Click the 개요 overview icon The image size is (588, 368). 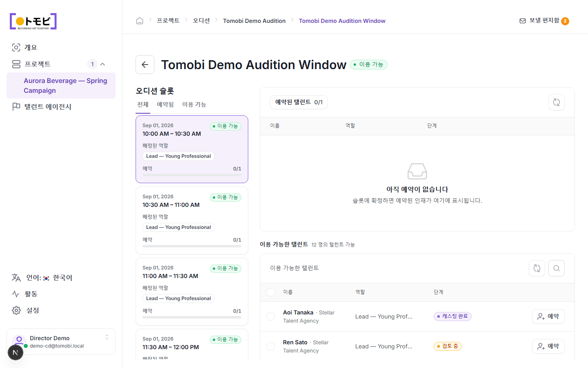click(16, 47)
